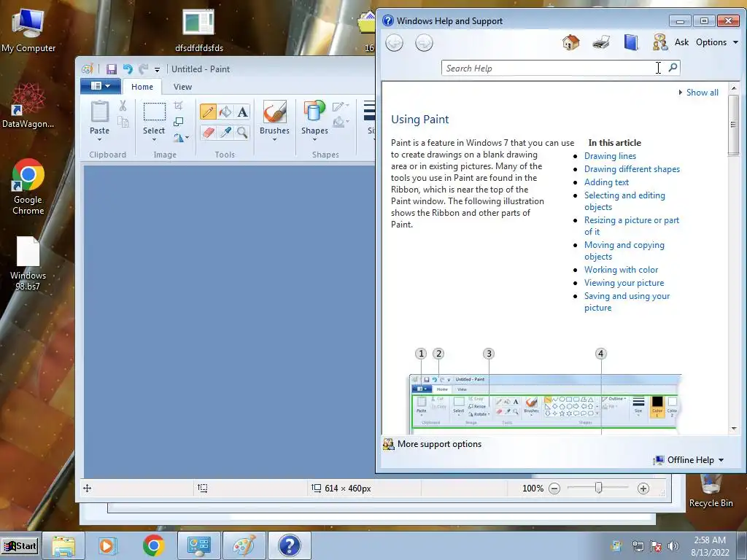The height and width of the screenshot is (560, 747).
Task: Click the rectangular Select tool icon
Action: [x=155, y=112]
